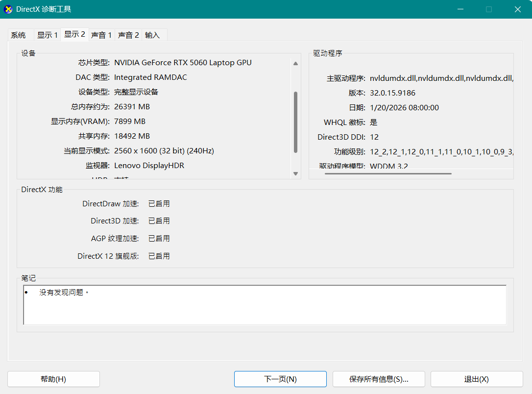
Task: Minimize the DirectX diagnostic window
Action: (460, 9)
